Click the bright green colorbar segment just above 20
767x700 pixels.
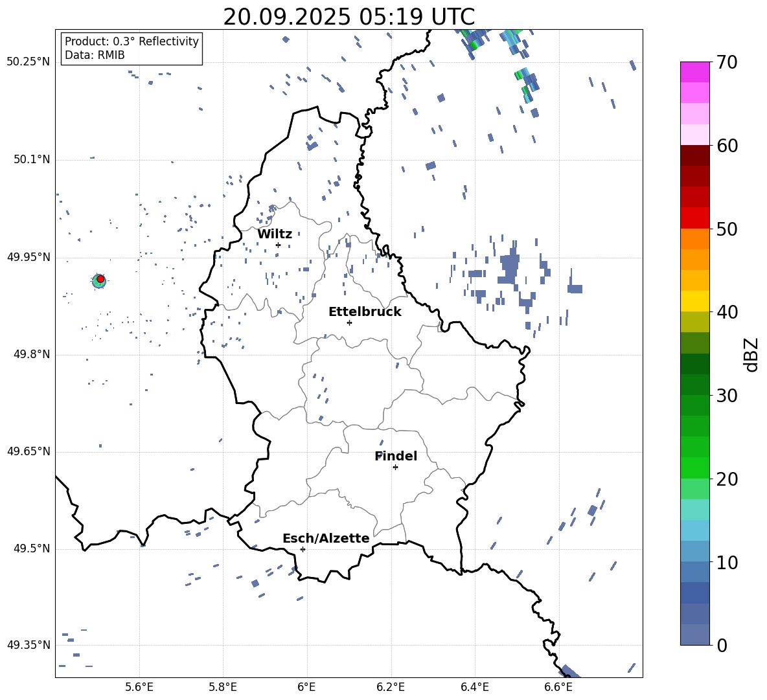click(695, 468)
